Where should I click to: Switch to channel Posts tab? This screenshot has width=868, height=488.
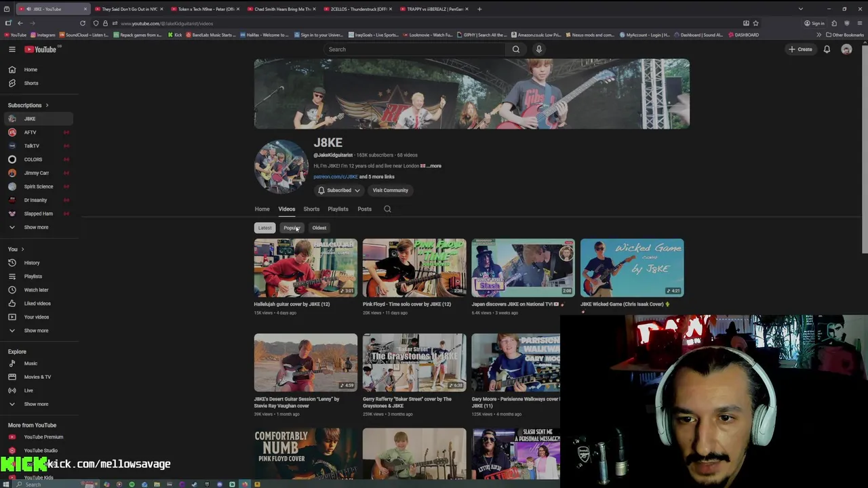364,209
